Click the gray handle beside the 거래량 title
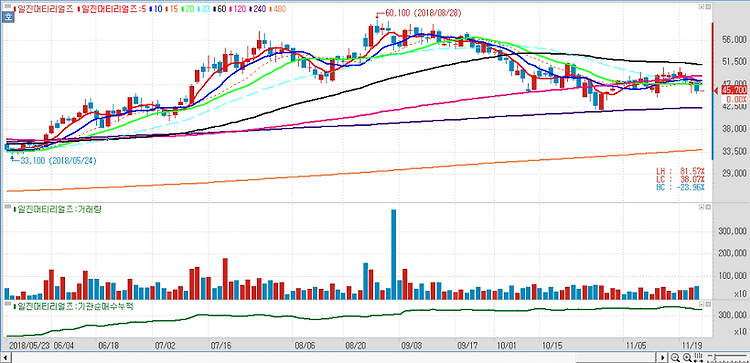Screen dimensions: 750x363 (x=8, y=207)
